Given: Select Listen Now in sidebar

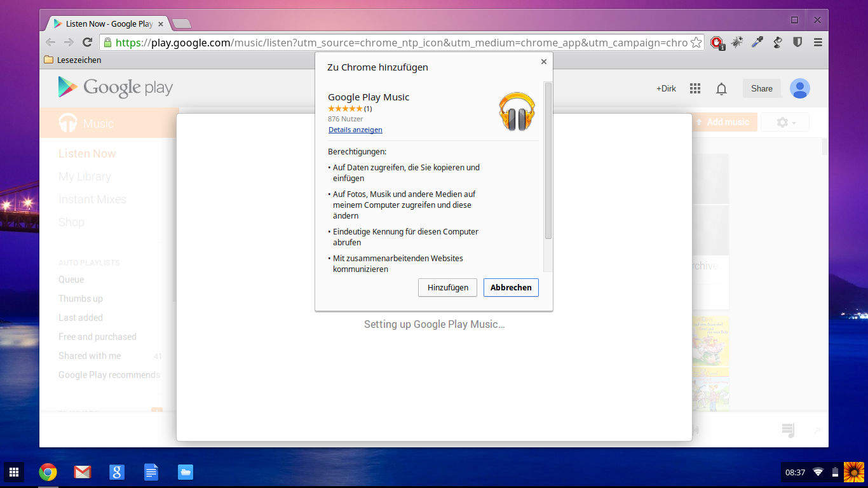Looking at the screenshot, I should click(87, 154).
